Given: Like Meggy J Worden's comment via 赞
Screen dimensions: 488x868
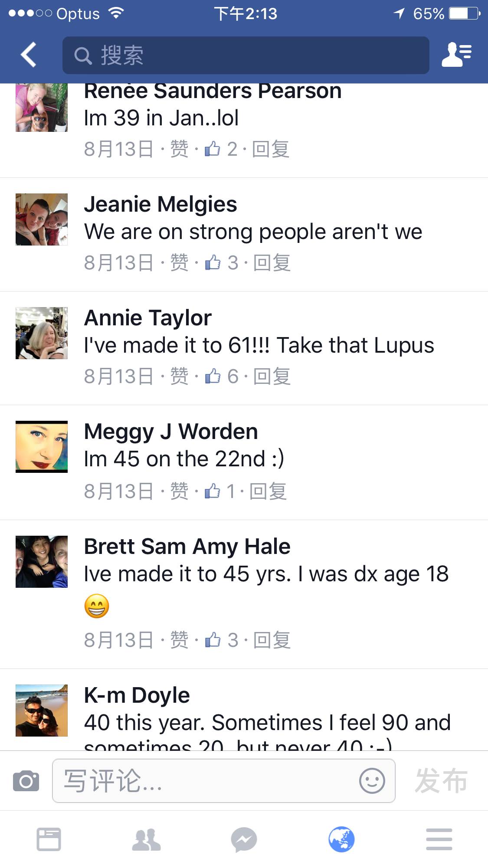Looking at the screenshot, I should pos(179,491).
